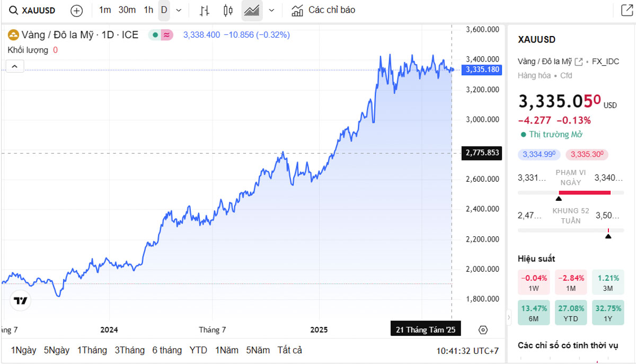Click the TradingView logo on chart
The height and width of the screenshot is (364, 636).
[x=21, y=301]
